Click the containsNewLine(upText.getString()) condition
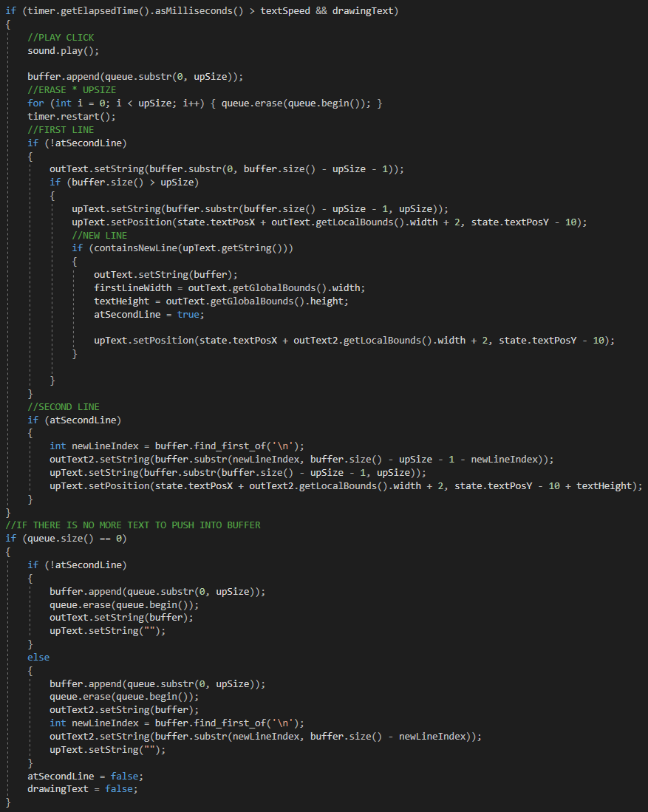 [x=183, y=248]
